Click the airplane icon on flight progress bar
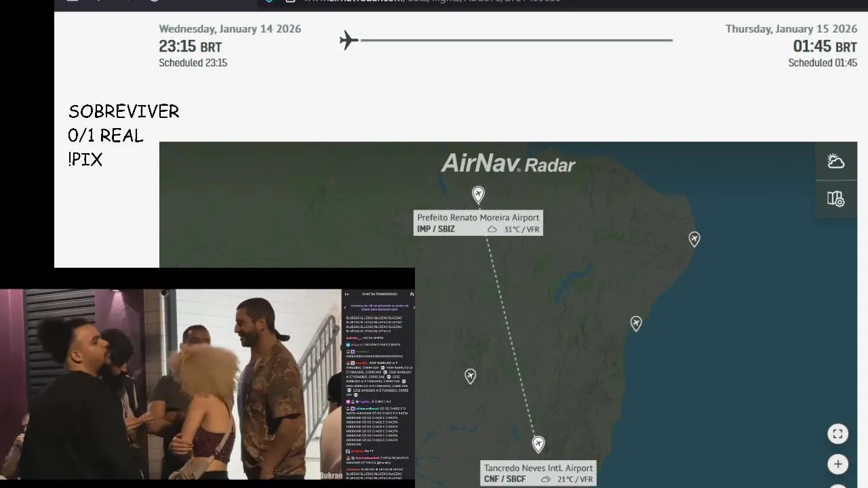 coord(349,40)
